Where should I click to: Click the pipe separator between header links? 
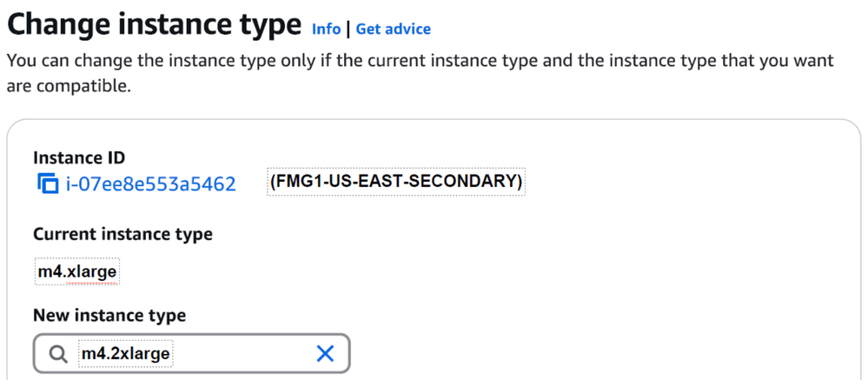[348, 29]
